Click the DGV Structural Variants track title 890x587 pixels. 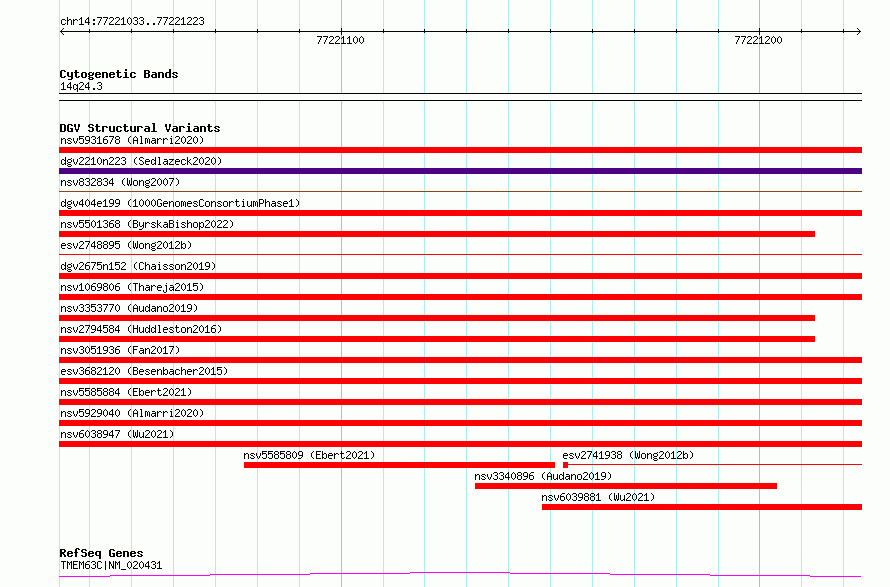pyautogui.click(x=140, y=128)
